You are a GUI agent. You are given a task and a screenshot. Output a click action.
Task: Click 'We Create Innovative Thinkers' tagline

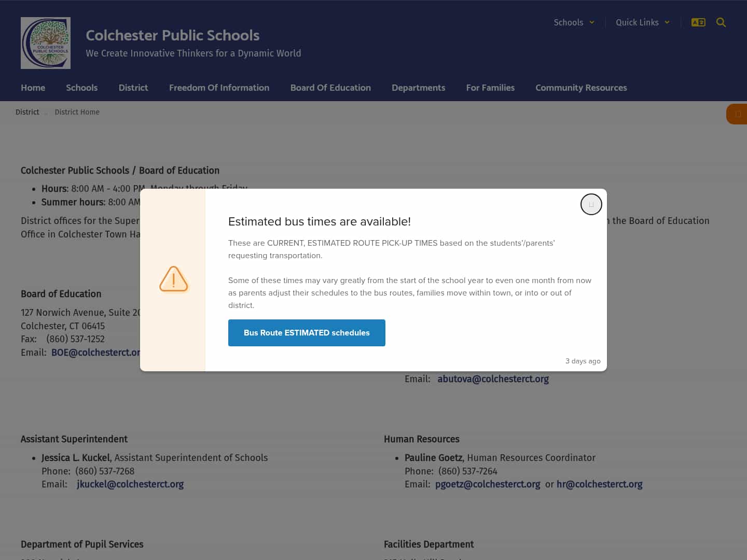193,53
